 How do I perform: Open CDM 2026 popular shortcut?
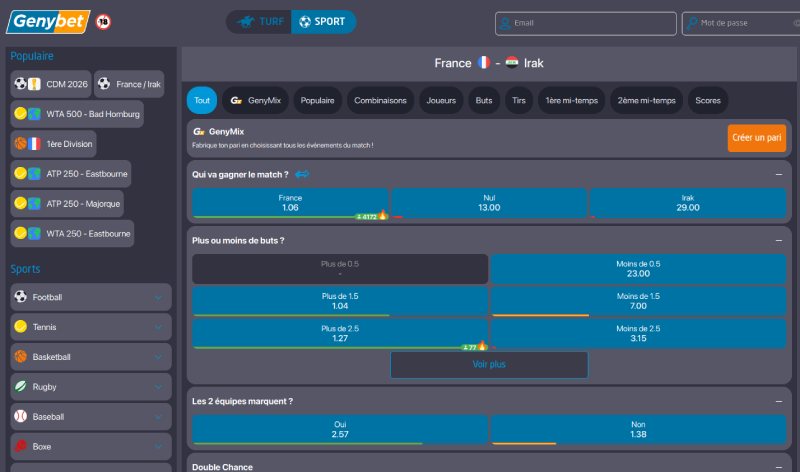[51, 84]
